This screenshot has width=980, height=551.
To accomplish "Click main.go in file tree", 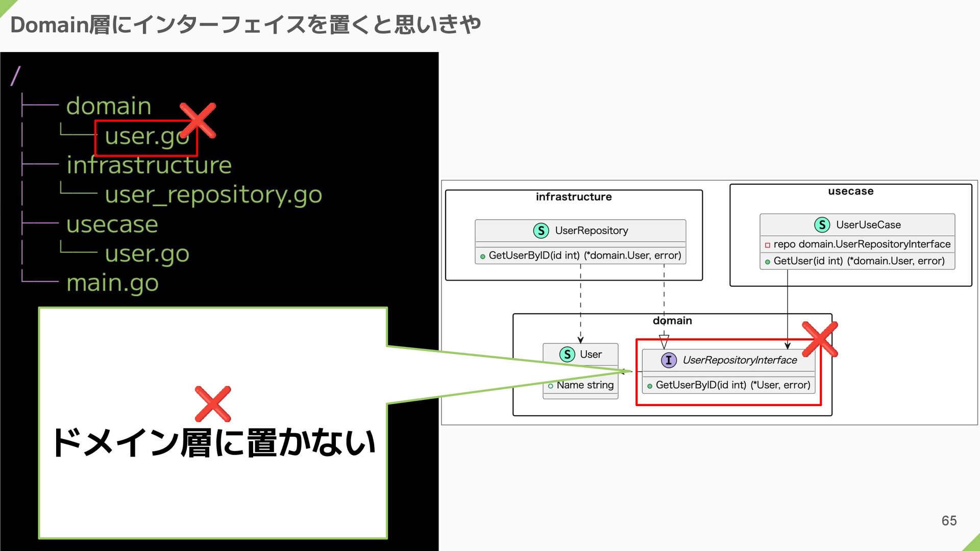I will (112, 283).
